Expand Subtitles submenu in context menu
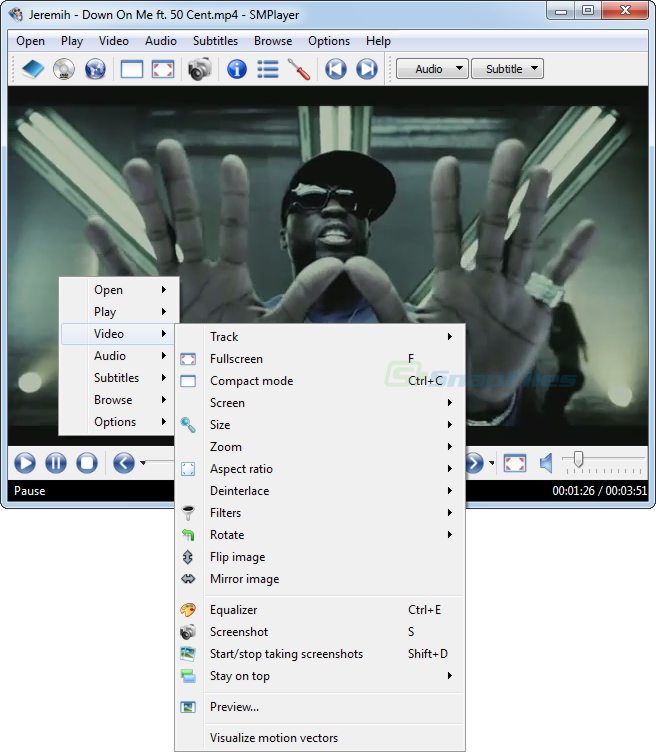656x752 pixels. click(x=118, y=378)
